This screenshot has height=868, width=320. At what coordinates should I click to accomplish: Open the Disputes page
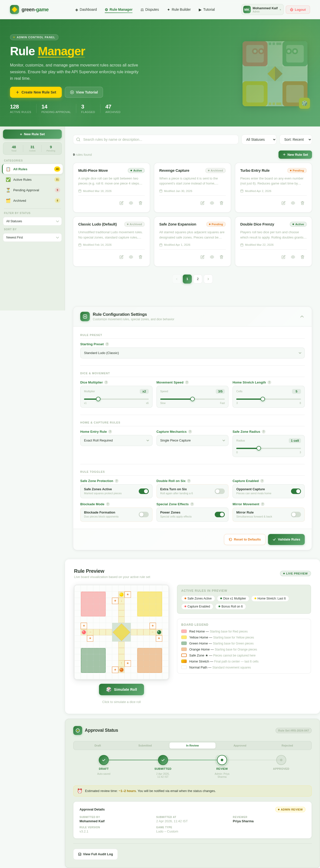pos(149,9)
